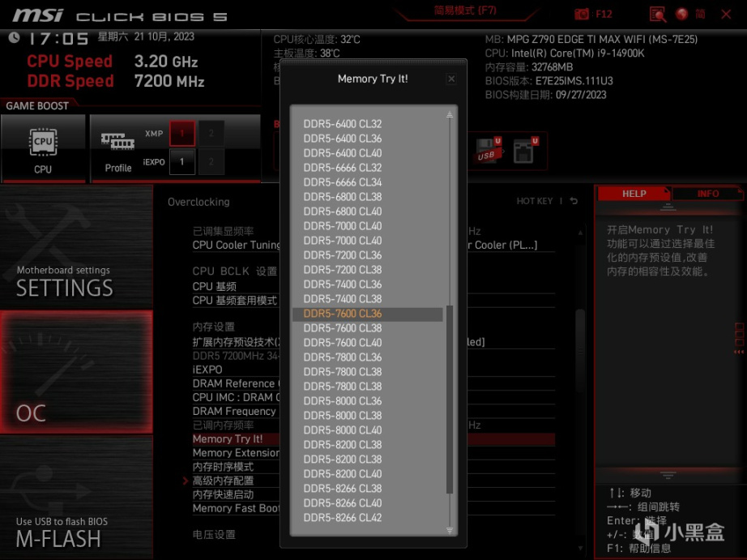Click the memory preset list scrollbar thumb
Viewport: 747px width, 560px height.
pyautogui.click(x=449, y=400)
